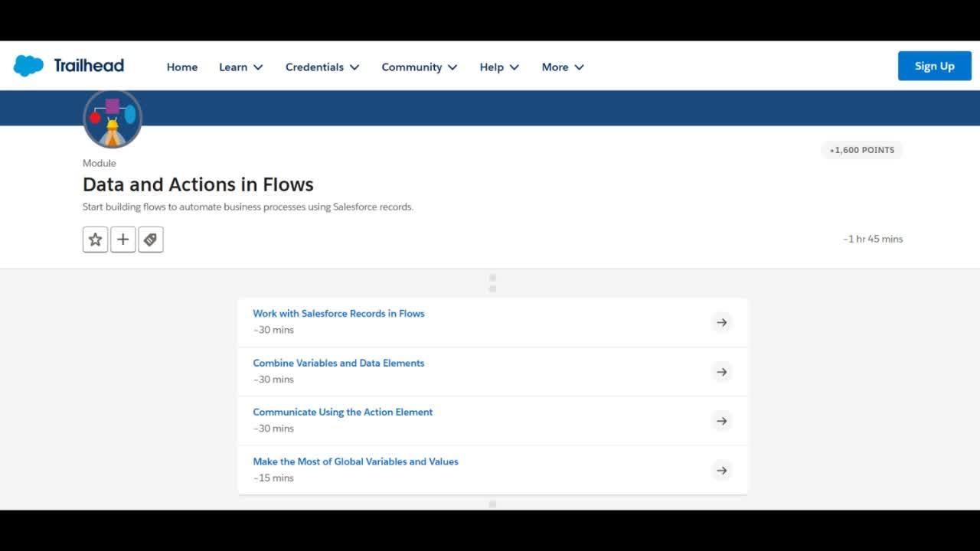980x551 pixels.
Task: Add module to a trailmix with plus icon
Action: pyautogui.click(x=122, y=240)
